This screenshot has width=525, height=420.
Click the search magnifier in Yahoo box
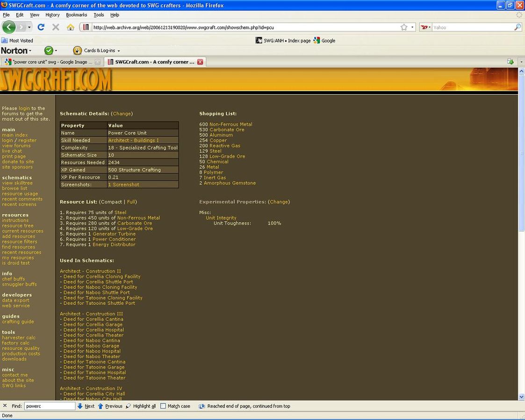(517, 27)
